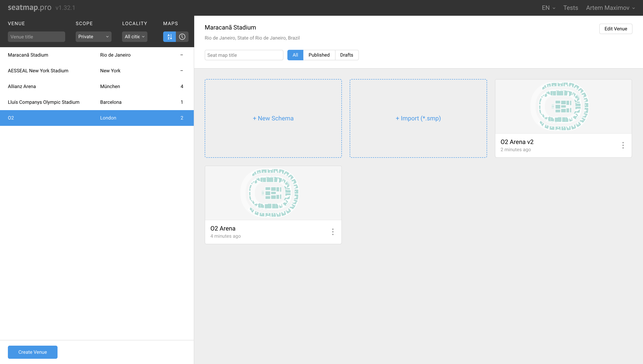This screenshot has width=643, height=364.
Task: Click the Create Venue button
Action: pyautogui.click(x=33, y=352)
